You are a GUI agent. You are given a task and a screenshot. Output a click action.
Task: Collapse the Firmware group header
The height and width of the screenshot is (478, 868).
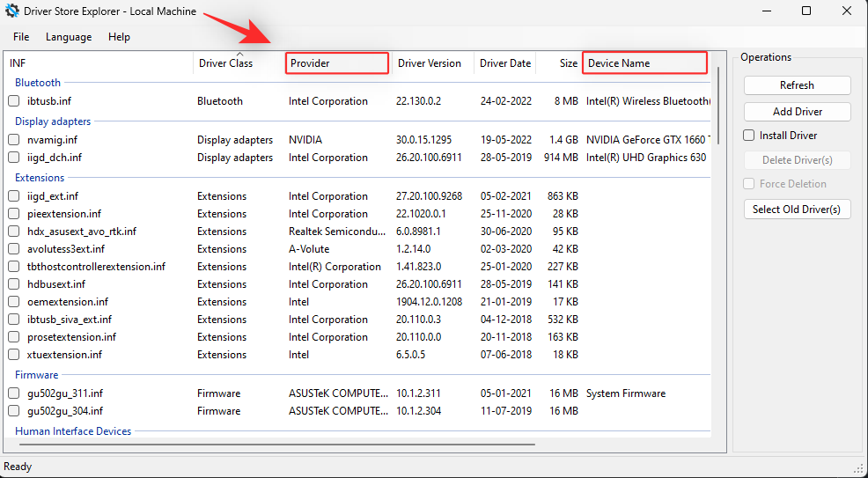37,374
